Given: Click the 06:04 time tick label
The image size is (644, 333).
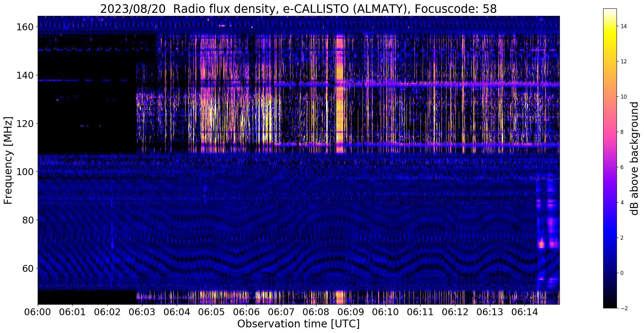Looking at the screenshot, I should (177, 312).
